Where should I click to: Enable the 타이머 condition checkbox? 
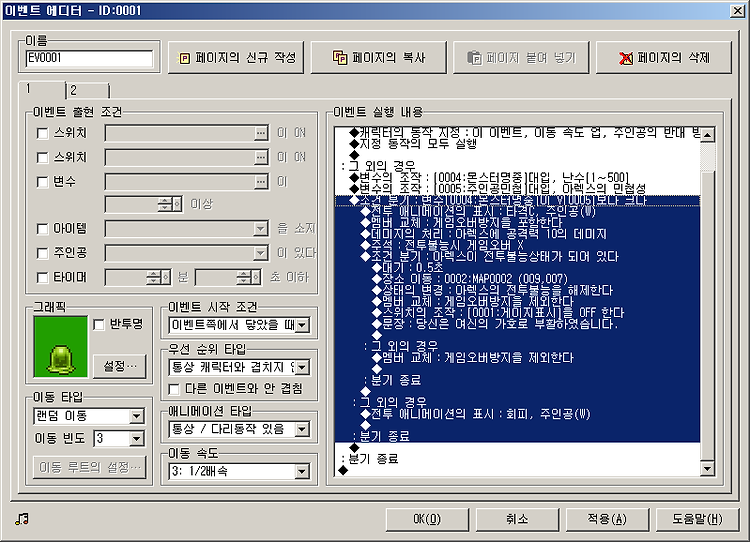(43, 277)
